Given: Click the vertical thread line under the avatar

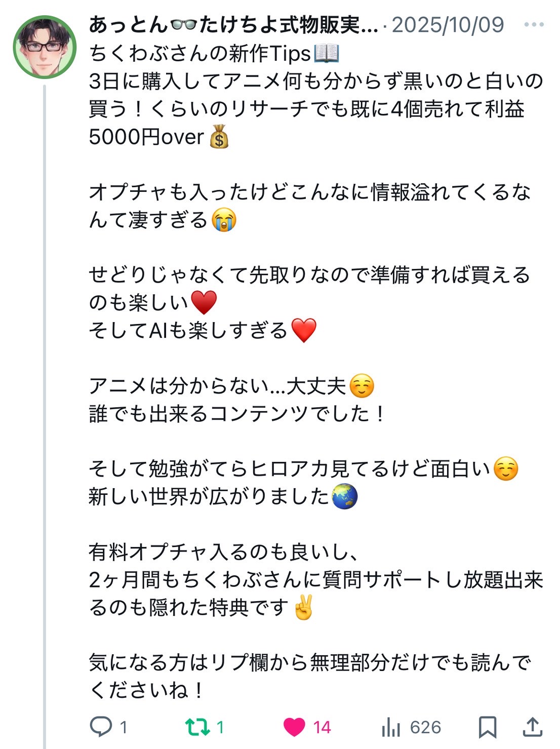Looking at the screenshot, I should 45,405.
